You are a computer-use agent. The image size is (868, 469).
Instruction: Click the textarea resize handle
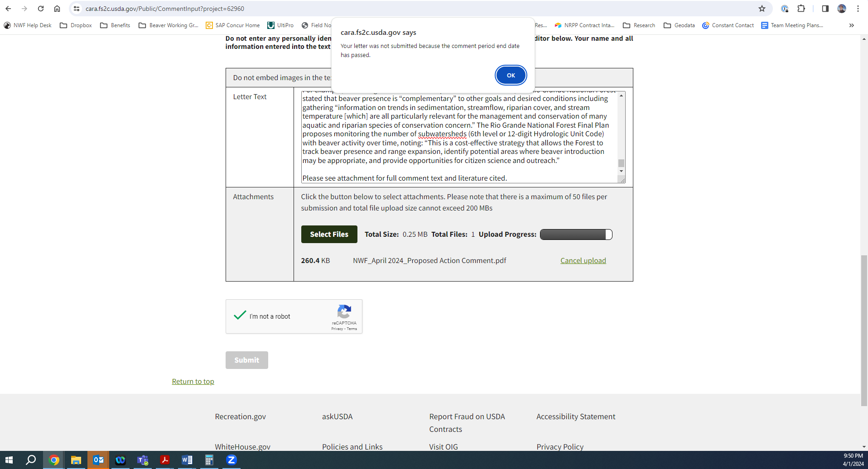tap(622, 180)
